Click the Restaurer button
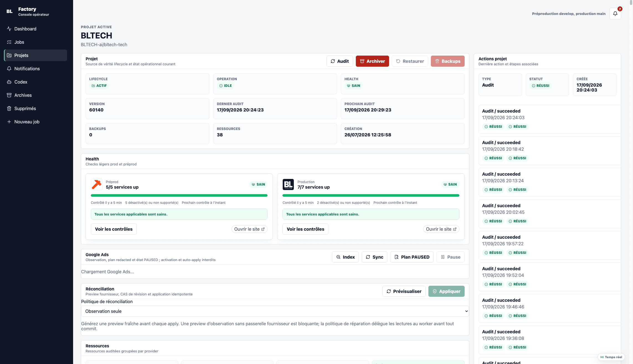 click(x=410, y=61)
